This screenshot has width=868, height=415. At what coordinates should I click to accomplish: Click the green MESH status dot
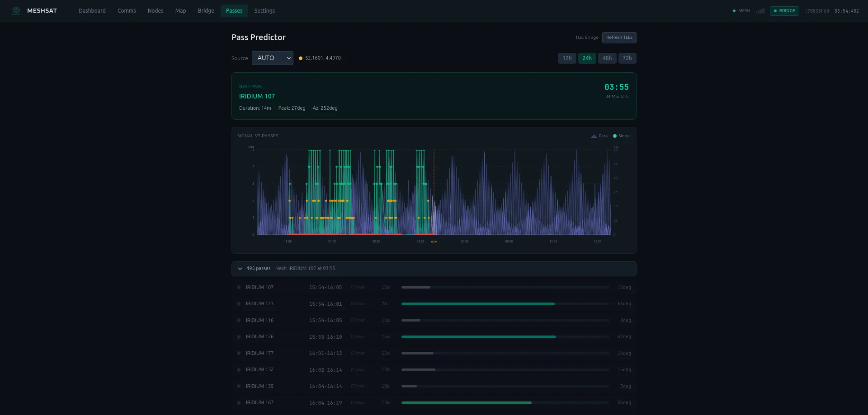(735, 10)
